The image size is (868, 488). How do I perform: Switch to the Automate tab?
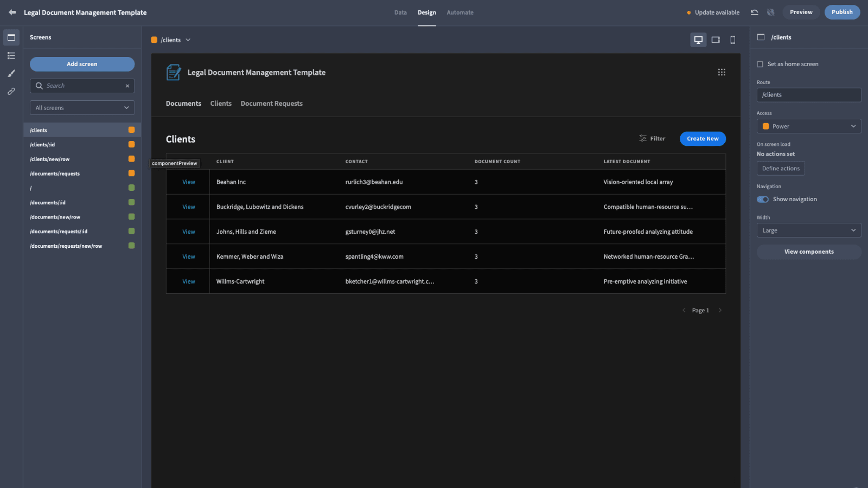pyautogui.click(x=460, y=12)
